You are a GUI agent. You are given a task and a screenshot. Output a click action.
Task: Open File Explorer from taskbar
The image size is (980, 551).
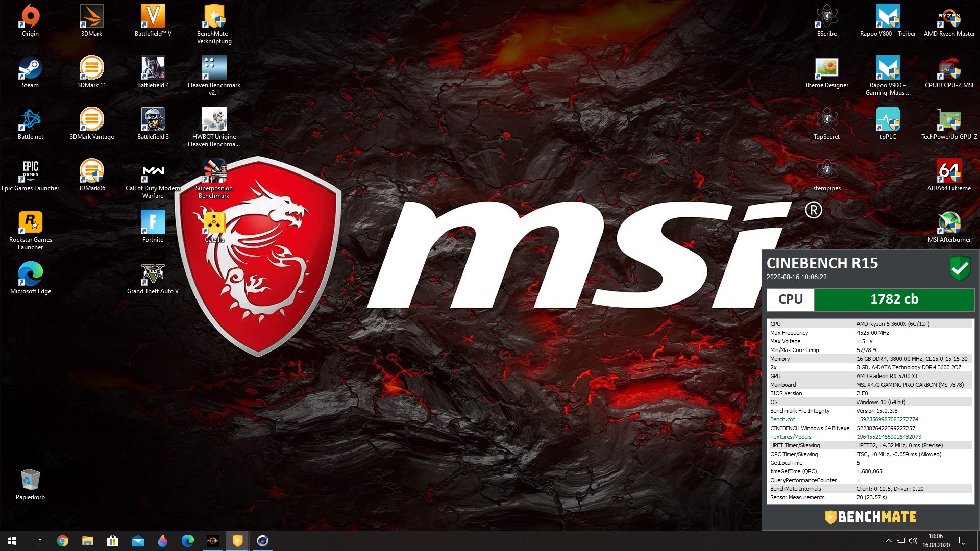pyautogui.click(x=87, y=541)
